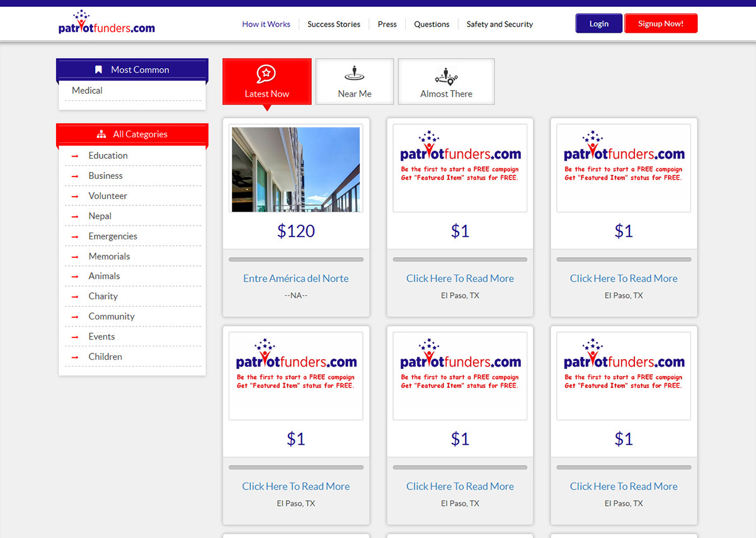Click the red arrow beside Business
Viewport: 756px width, 538px height.
tap(75, 176)
